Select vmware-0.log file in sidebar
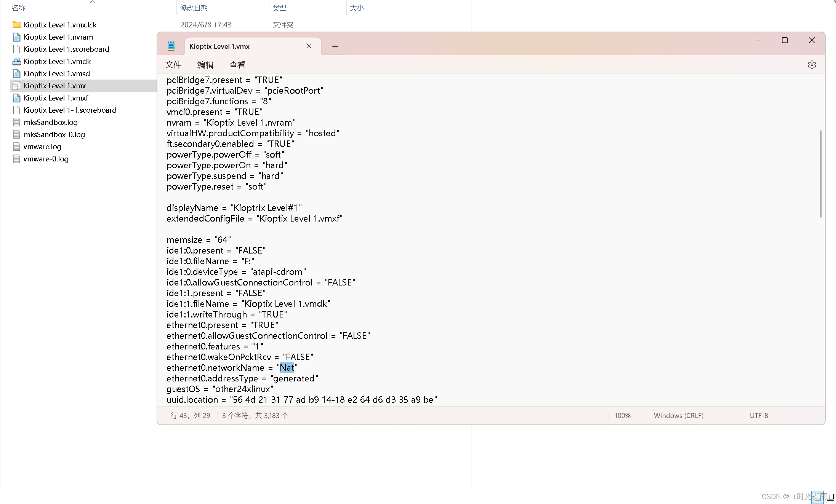 click(46, 159)
